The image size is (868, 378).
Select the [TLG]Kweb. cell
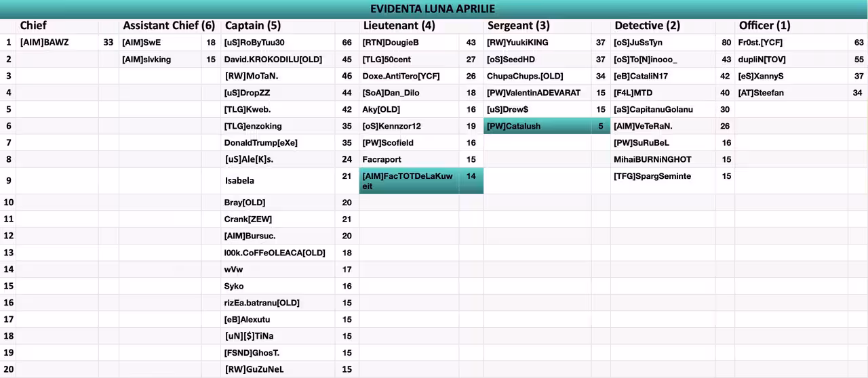pos(278,109)
